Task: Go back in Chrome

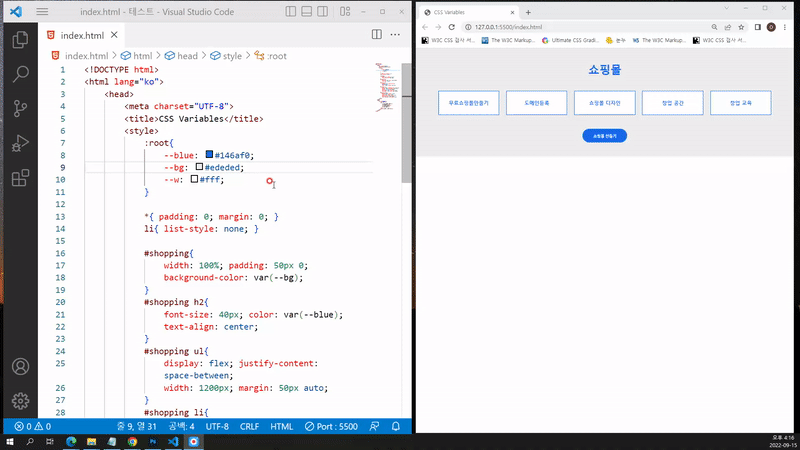Action: click(425, 27)
